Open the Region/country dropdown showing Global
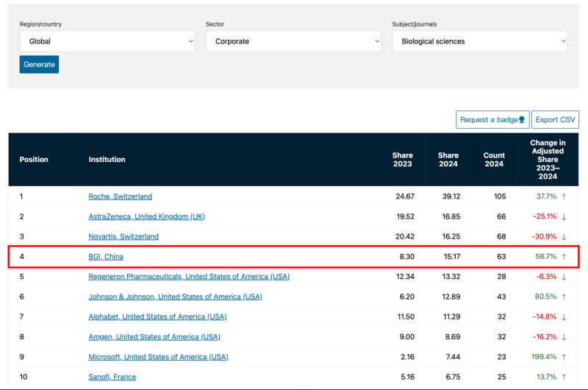 (107, 41)
